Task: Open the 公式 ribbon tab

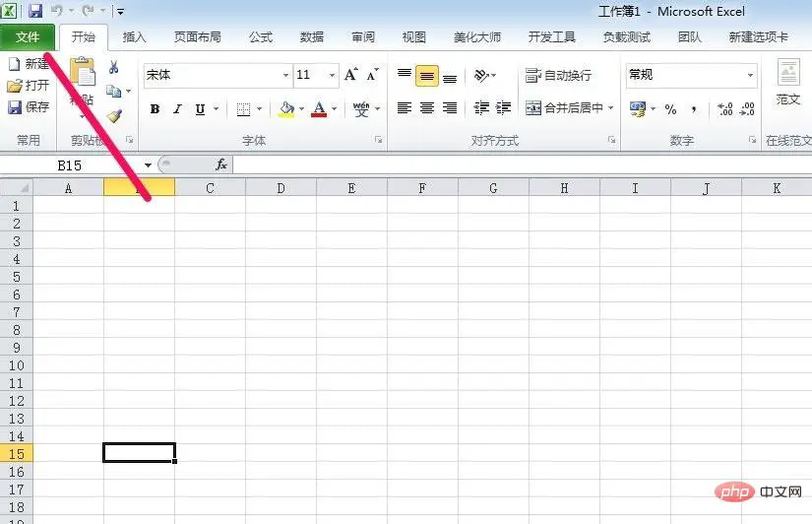Action: [261, 37]
